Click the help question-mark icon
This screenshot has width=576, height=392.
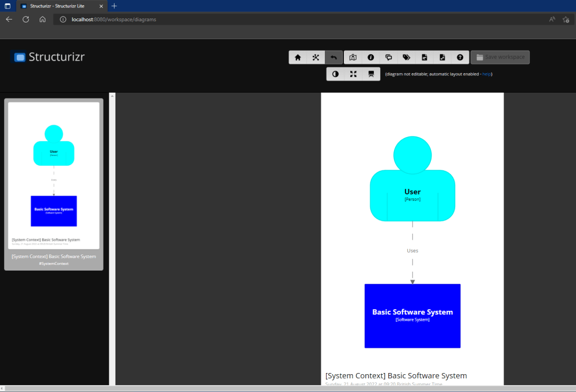click(x=460, y=57)
